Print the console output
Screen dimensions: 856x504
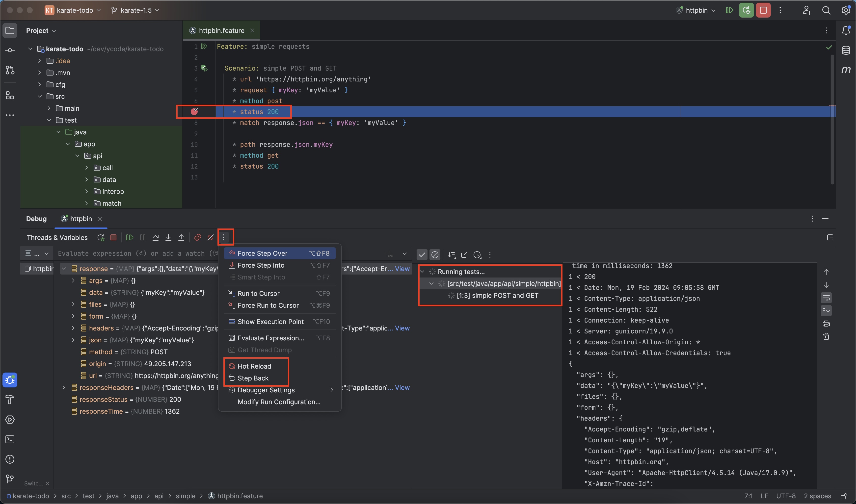(827, 323)
